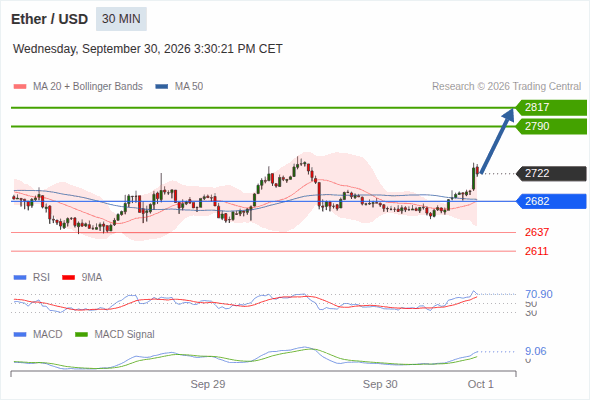This screenshot has height=400, width=590.
Task: Click the MA 20 + Bollinger Bands legend swatch
Action: coord(20,87)
